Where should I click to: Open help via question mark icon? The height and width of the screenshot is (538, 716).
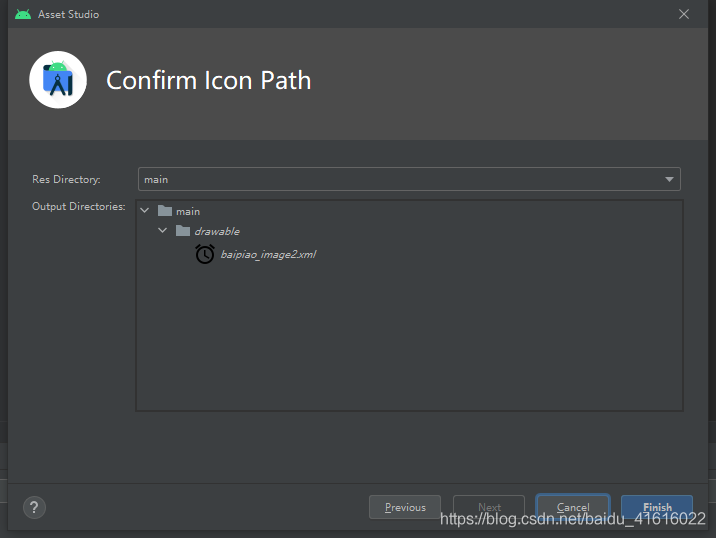[x=34, y=507]
